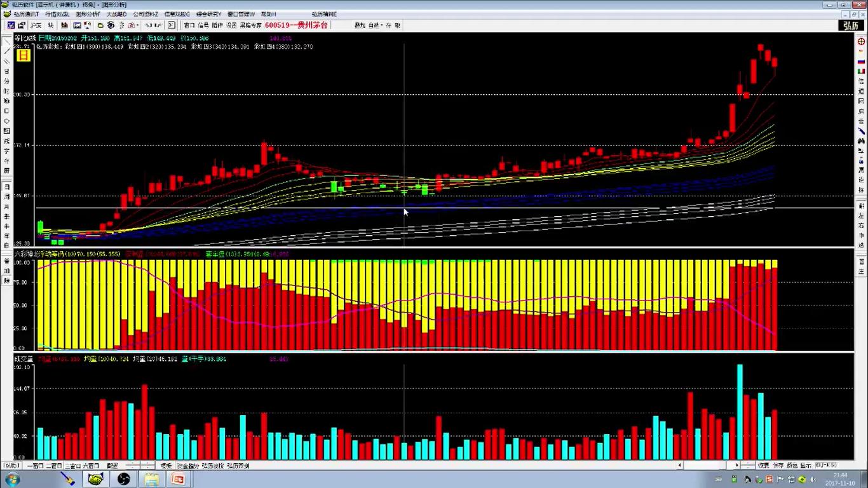The width and height of the screenshot is (868, 488).
Task: Click the 显示 button at bottom right
Action: pos(806,466)
